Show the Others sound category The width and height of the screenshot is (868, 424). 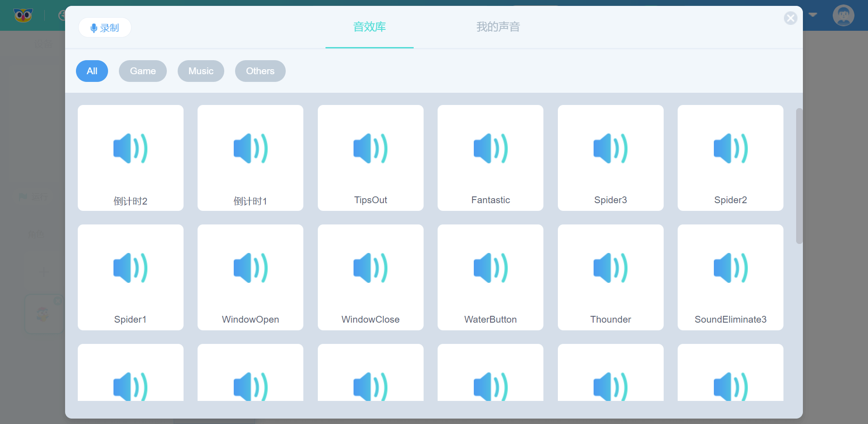[260, 71]
